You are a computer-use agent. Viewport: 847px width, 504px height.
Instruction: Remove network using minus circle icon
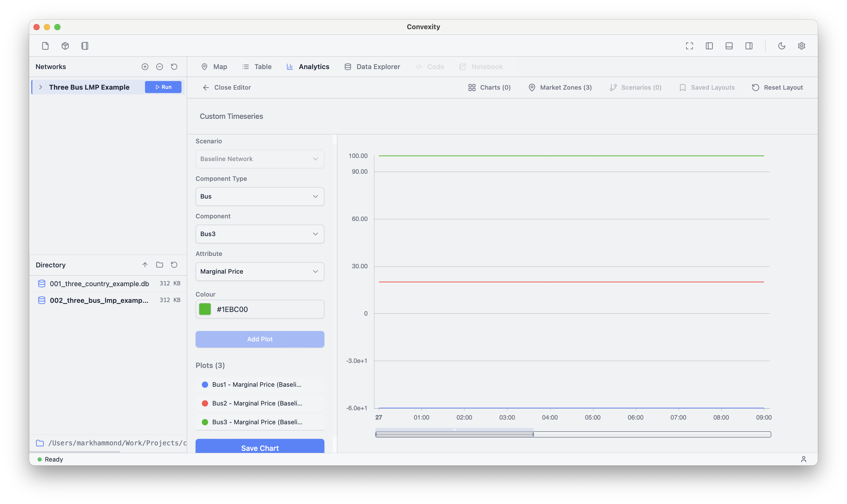click(159, 67)
